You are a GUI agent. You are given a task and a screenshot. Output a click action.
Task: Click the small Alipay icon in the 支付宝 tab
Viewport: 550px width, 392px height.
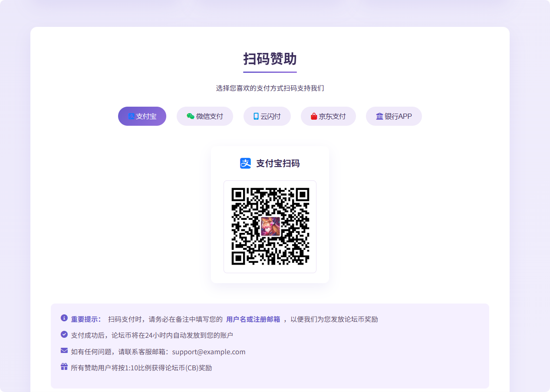(x=132, y=116)
